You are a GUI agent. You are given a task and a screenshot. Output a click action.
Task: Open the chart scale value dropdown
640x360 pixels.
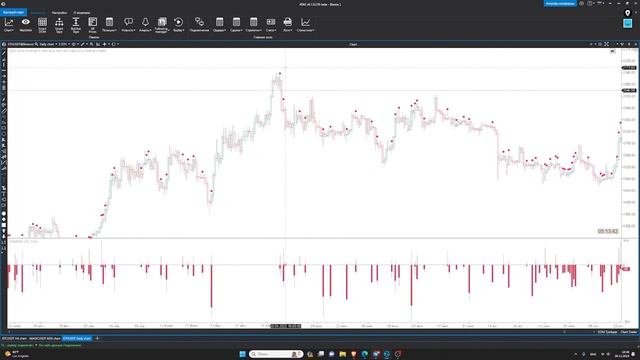(64, 44)
